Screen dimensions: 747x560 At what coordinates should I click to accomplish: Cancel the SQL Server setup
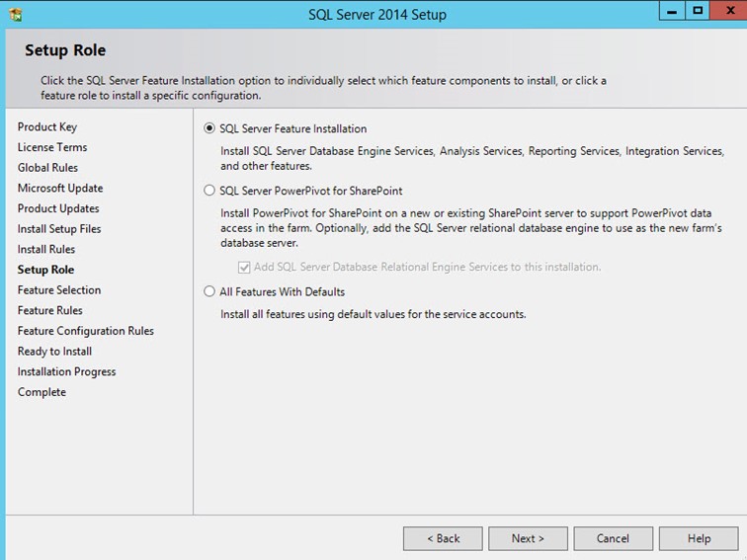[613, 538]
